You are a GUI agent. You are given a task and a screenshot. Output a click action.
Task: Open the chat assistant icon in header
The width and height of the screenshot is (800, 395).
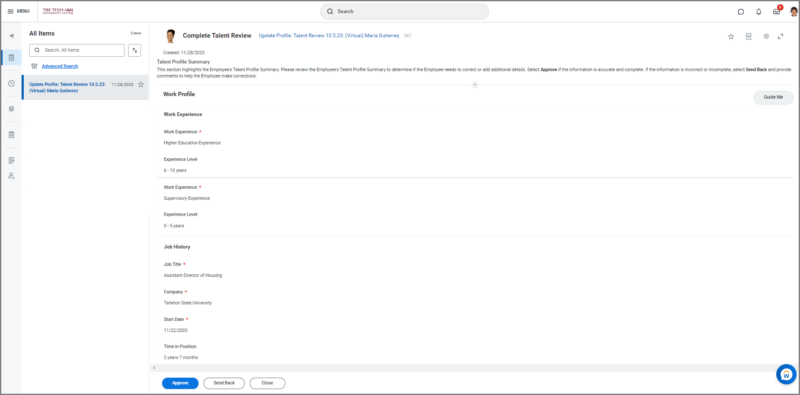(x=741, y=12)
